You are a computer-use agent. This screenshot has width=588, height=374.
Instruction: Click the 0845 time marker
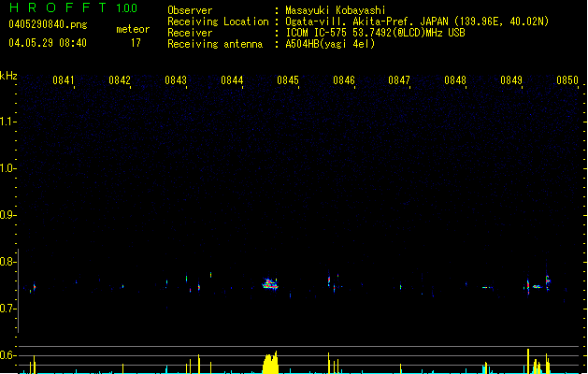(288, 80)
